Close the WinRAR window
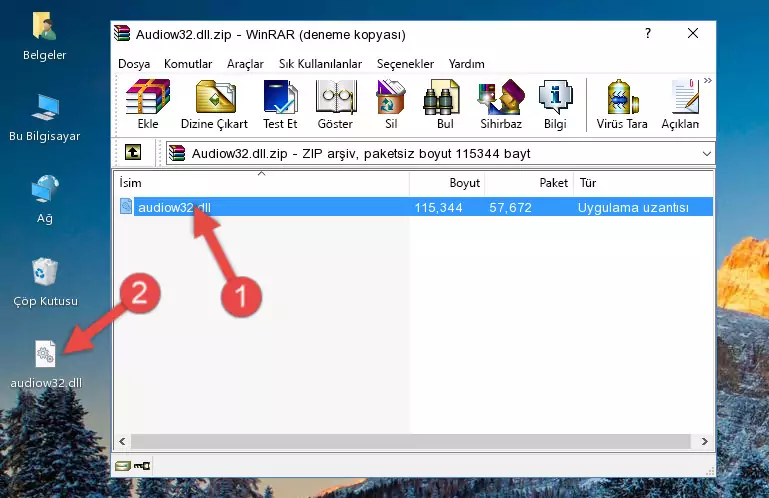Viewport: 769px width, 498px height. coord(692,33)
